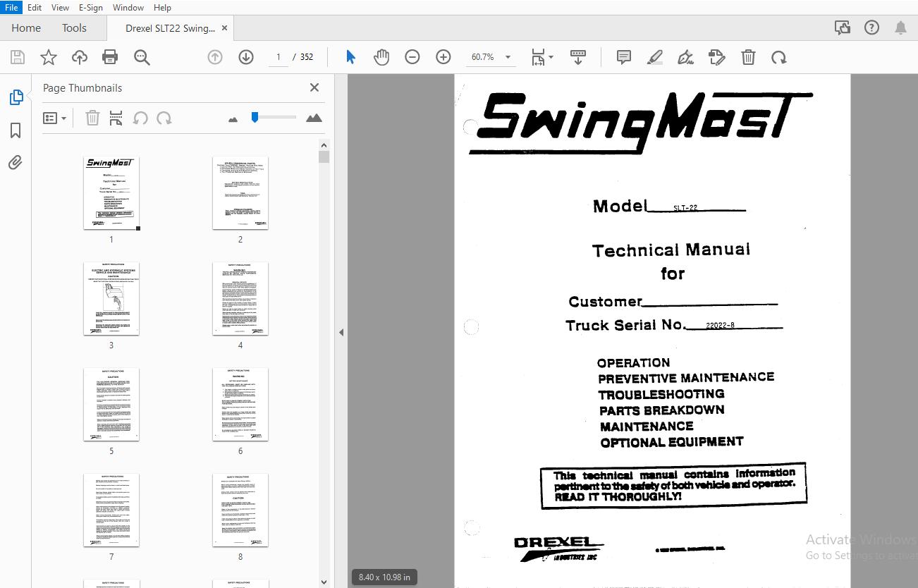Select page 4 thumbnail

coord(240,299)
